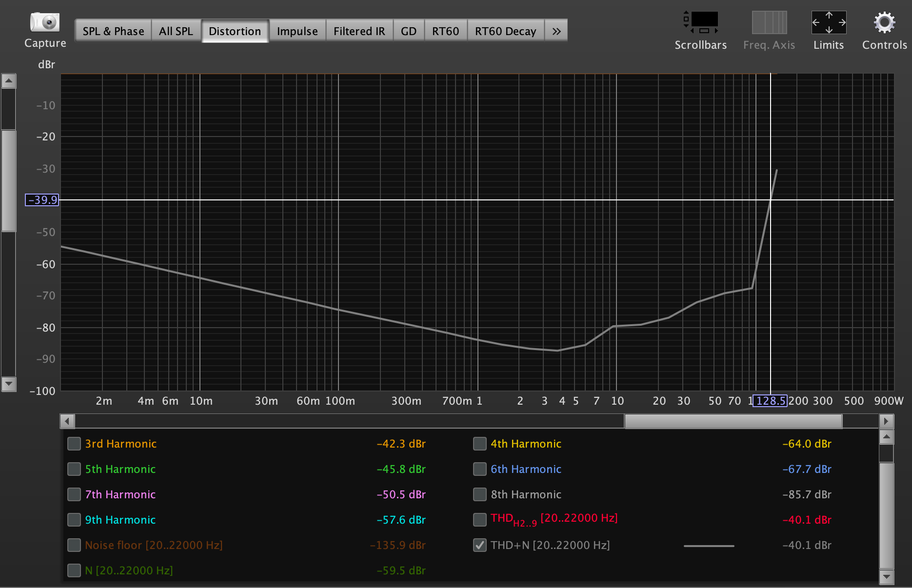Open the Controls gear icon
The height and width of the screenshot is (588, 912).
[x=884, y=22]
